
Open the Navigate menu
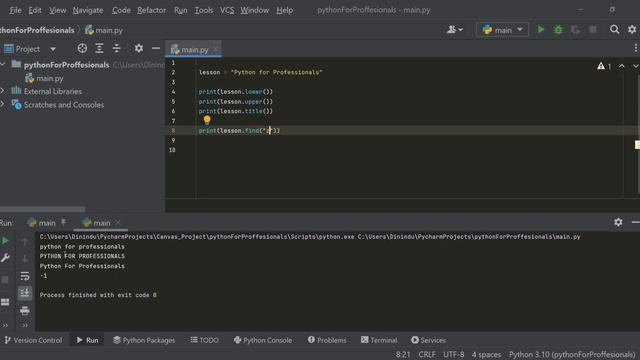[x=88, y=10]
